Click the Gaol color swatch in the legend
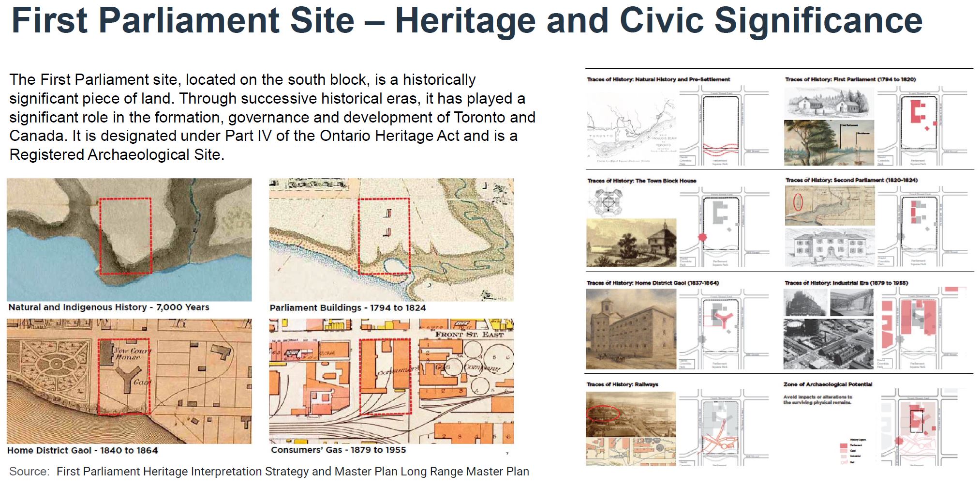Screen dimensions: 980x489 (844, 451)
